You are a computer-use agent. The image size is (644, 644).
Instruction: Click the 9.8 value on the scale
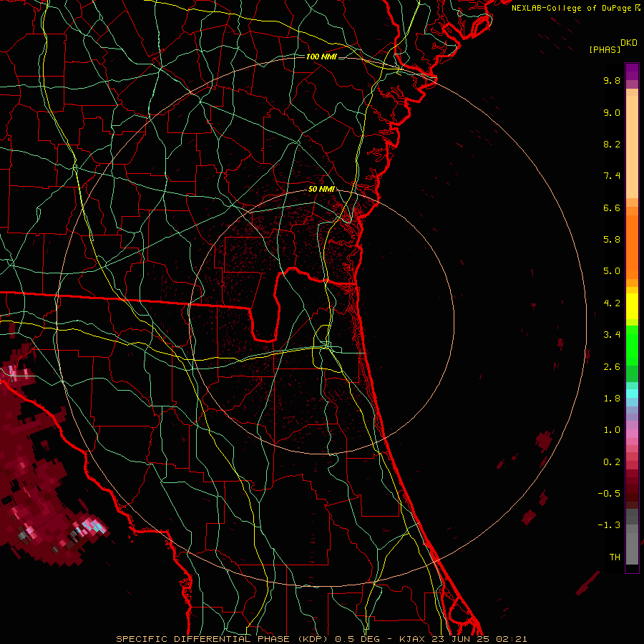pos(612,80)
